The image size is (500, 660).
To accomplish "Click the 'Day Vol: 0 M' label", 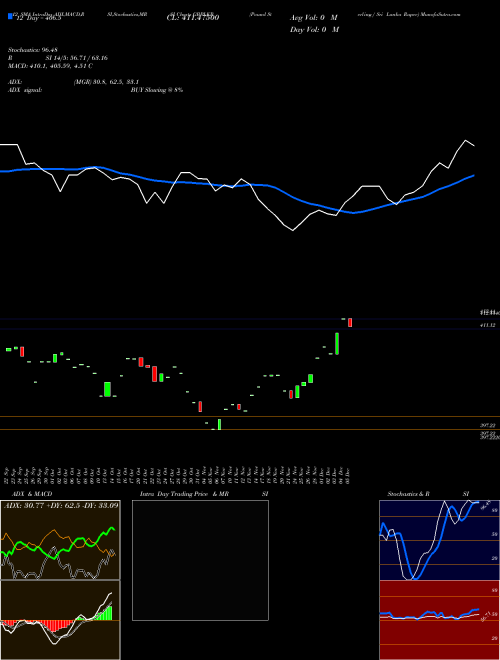I will (314, 29).
